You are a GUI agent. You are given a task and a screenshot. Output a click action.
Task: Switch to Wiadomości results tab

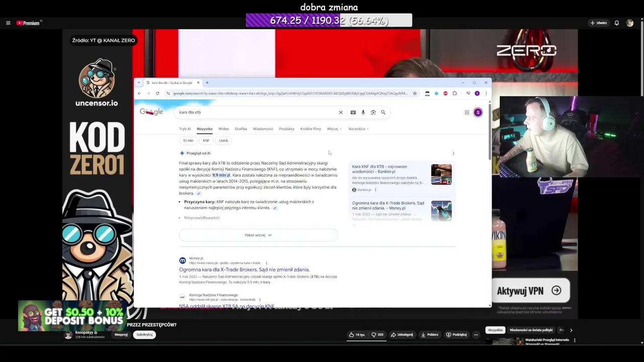coord(263,129)
